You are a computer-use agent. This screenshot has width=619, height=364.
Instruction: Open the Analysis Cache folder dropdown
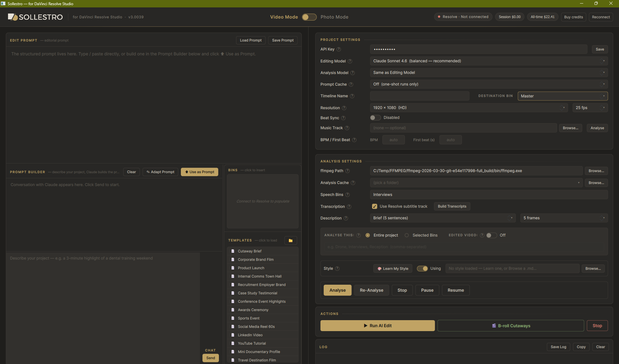pyautogui.click(x=476, y=183)
